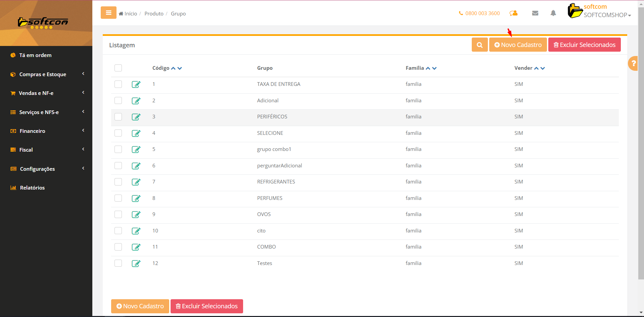The width and height of the screenshot is (644, 317).
Task: Open the Relatórios menu item
Action: click(32, 188)
